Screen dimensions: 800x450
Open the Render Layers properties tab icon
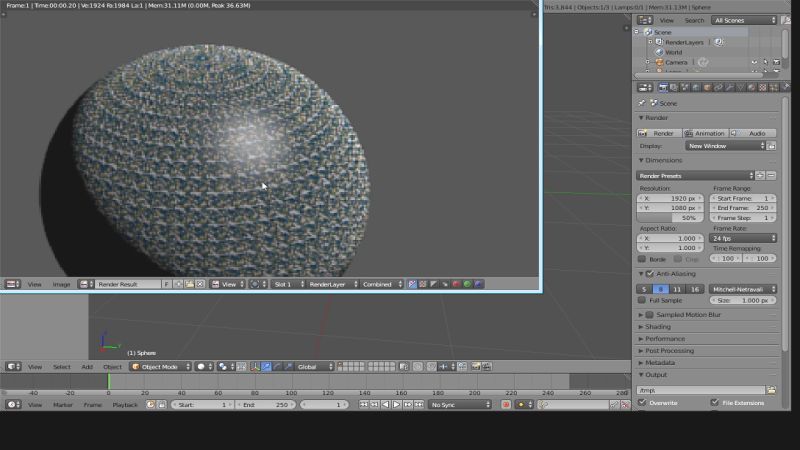[x=674, y=88]
